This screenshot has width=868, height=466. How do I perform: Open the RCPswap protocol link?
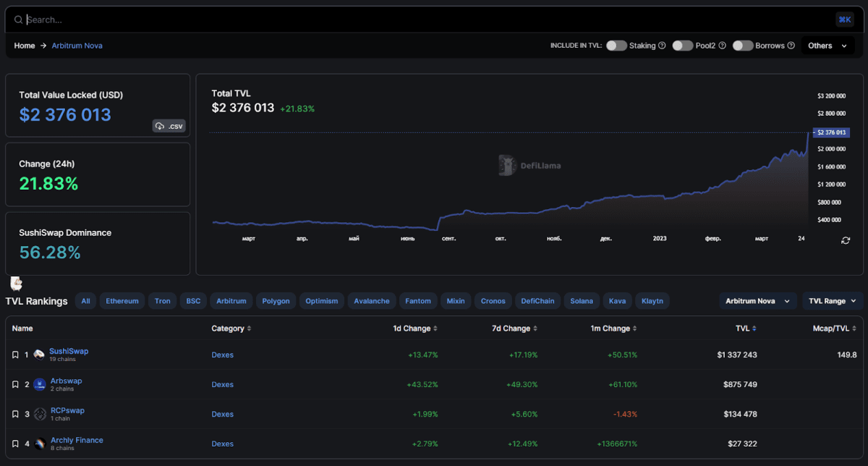click(67, 410)
